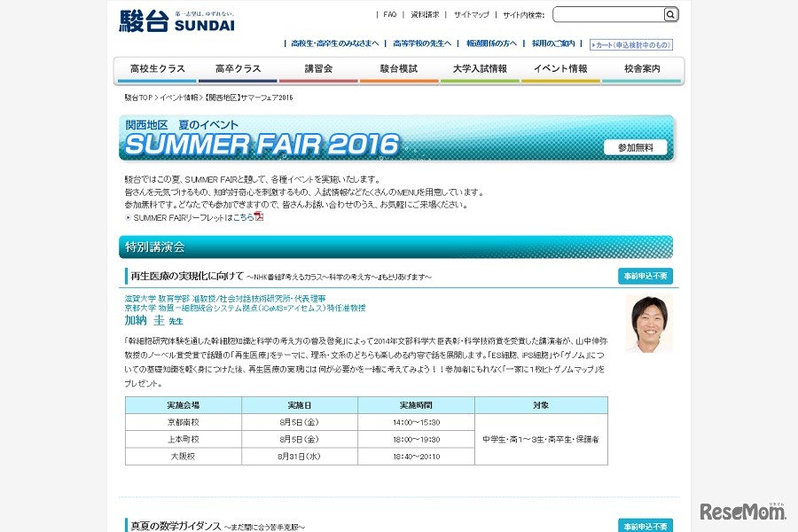The height and width of the screenshot is (532, 798).
Task: Open the 講習会 navigation tab
Action: 319,68
